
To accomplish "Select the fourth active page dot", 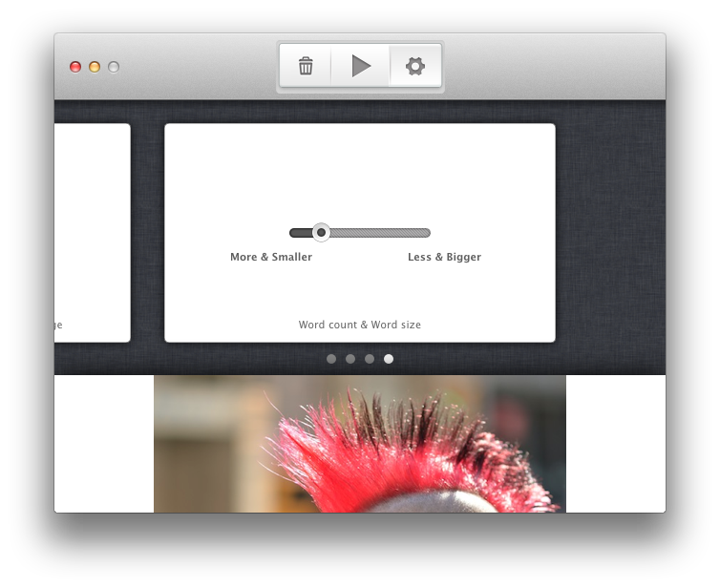I will [x=389, y=359].
